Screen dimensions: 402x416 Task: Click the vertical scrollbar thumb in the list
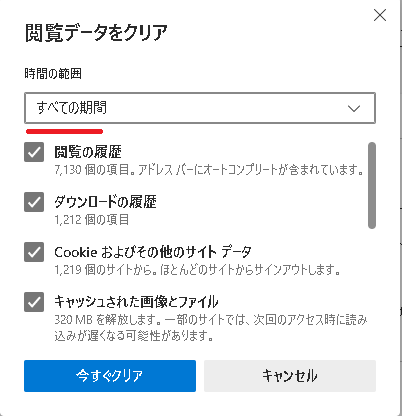point(372,185)
